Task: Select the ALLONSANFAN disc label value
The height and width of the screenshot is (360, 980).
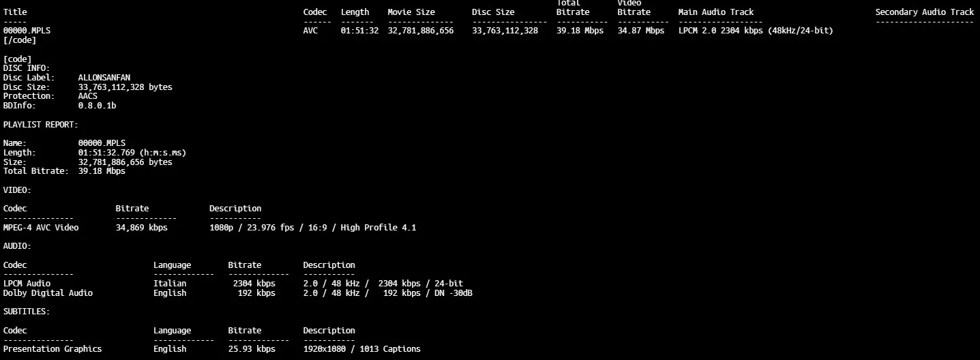Action: pos(104,78)
